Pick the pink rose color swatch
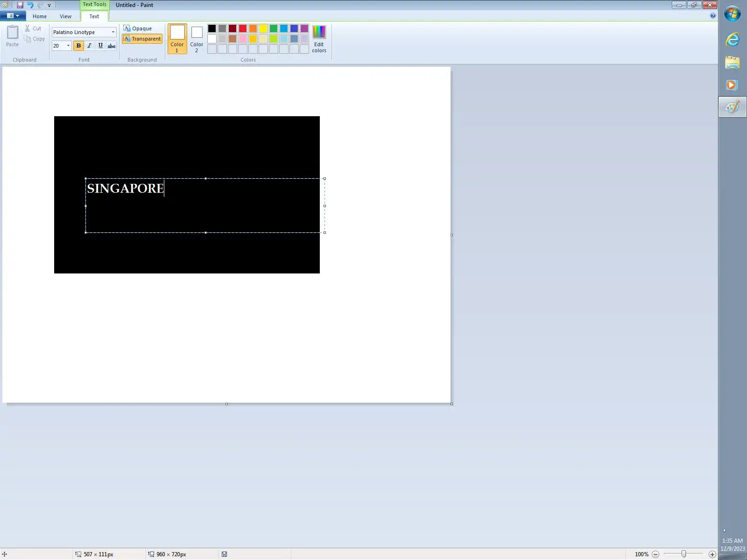This screenshot has width=747, height=560. 243,39
